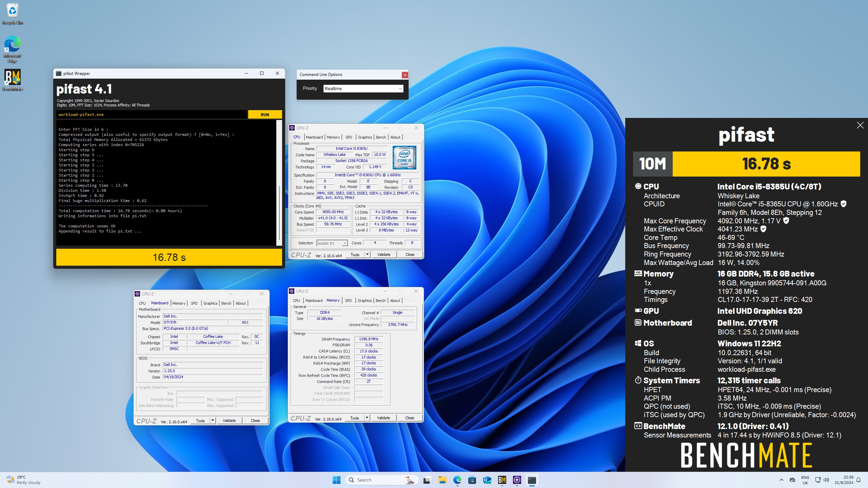Switch to the pifast console in the taskbar
Screen dimensions: 868x488
[532, 480]
